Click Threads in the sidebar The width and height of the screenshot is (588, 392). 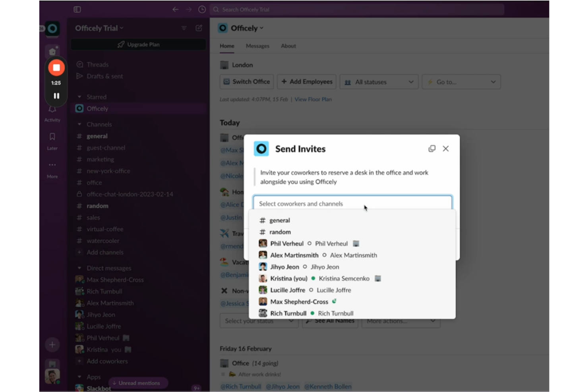point(97,64)
